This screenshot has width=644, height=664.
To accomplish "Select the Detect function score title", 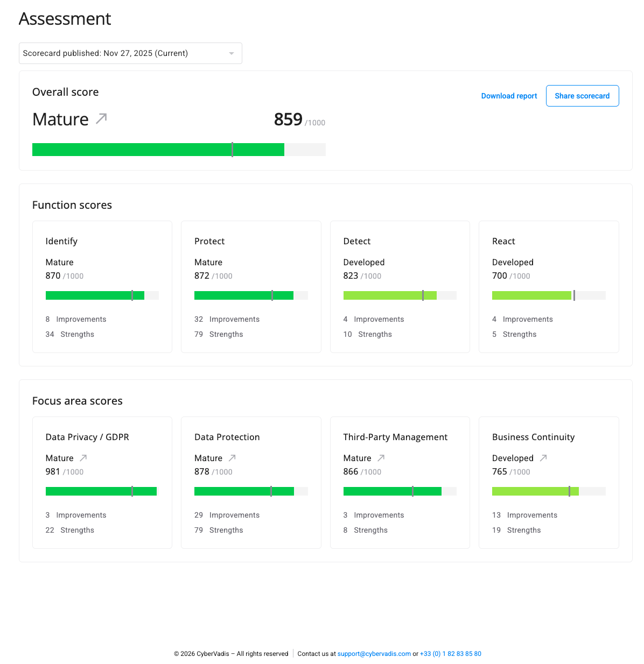I will [357, 241].
